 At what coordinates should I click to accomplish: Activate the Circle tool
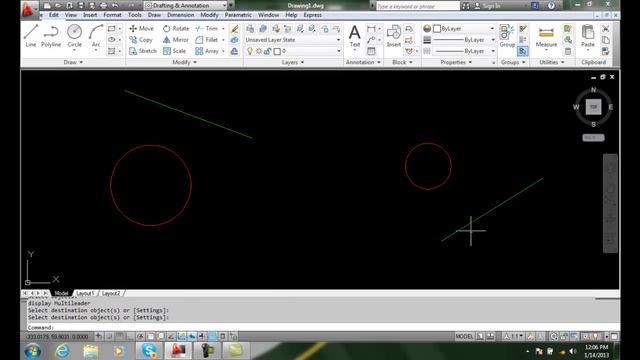(74, 36)
